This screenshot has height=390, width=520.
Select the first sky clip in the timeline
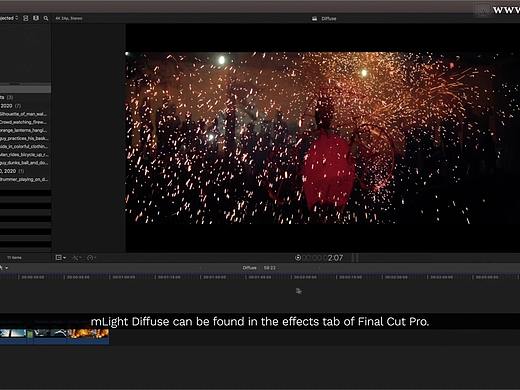coord(13,336)
